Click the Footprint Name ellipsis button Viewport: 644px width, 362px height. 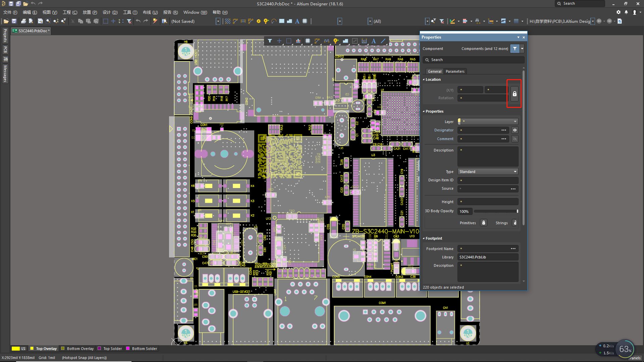pyautogui.click(x=513, y=249)
